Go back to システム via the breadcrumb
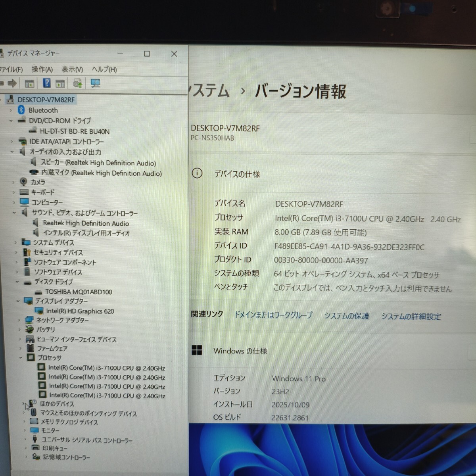476x476 pixels. 209,91
